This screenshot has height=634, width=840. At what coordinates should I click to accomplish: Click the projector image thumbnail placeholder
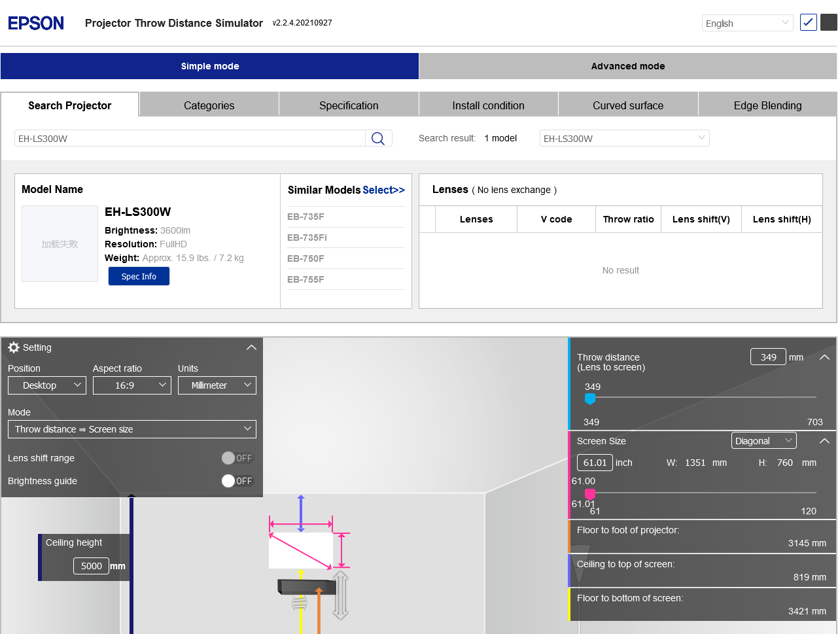tap(60, 243)
